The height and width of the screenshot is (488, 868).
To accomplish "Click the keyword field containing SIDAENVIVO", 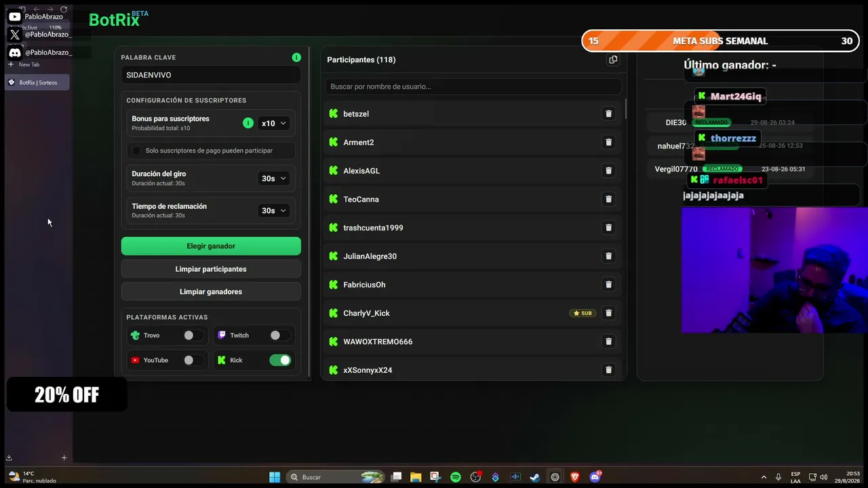I will click(x=211, y=75).
